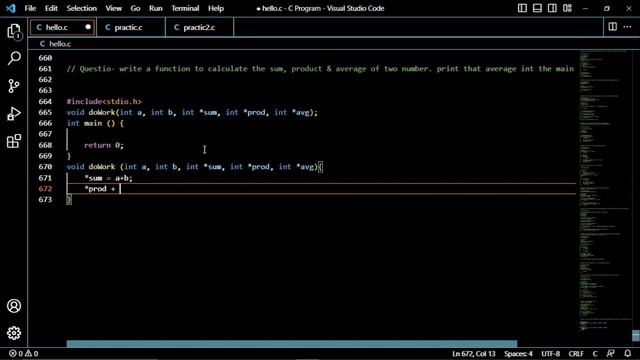This screenshot has height=360, width=640.
Task: Click the horizontal scrollbar thumb
Action: pos(291,344)
